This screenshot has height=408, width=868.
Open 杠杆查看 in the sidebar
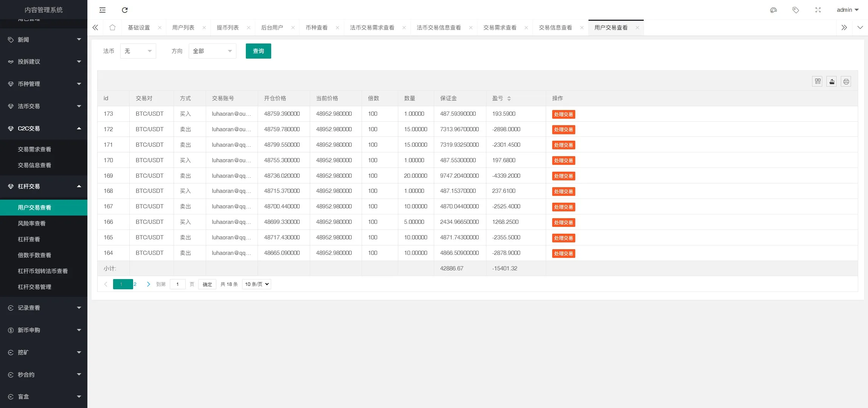point(44,239)
